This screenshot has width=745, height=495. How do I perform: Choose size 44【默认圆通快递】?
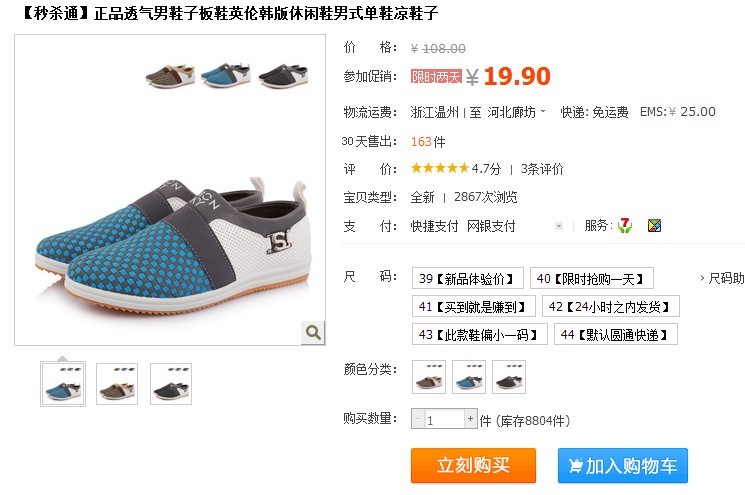[616, 334]
